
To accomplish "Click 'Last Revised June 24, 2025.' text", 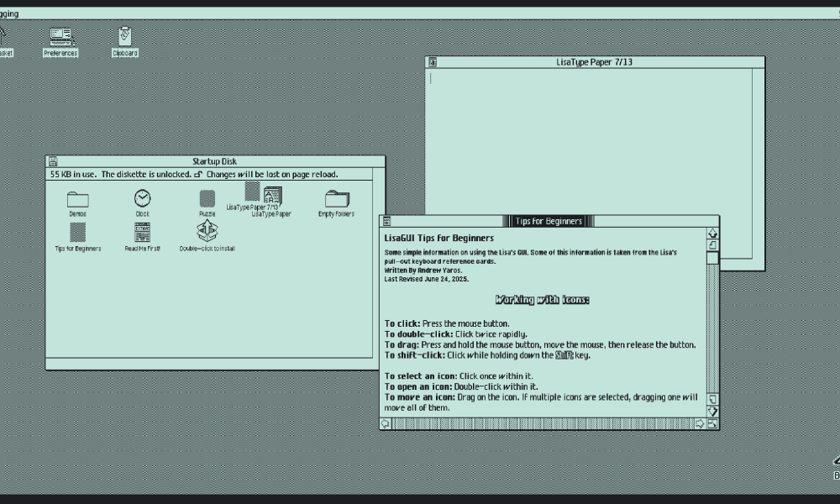I will [x=427, y=279].
